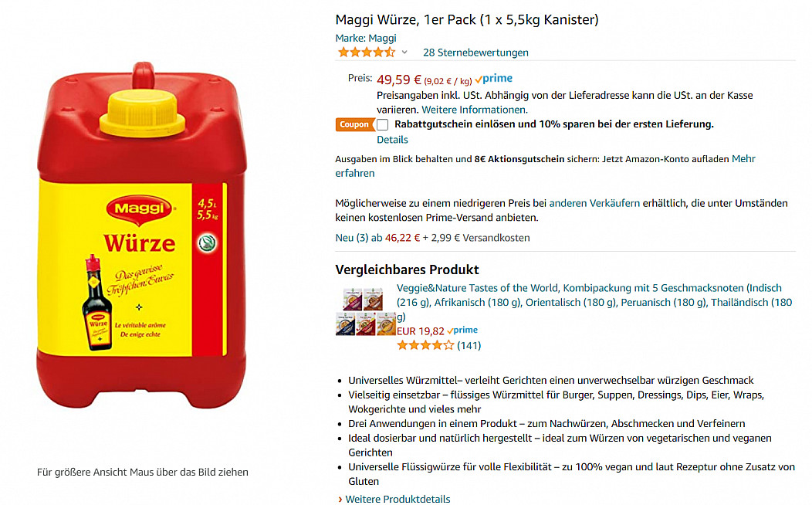Click the Veggie&Nature product thumbnail
This screenshot has width=812, height=505.
coord(366,311)
